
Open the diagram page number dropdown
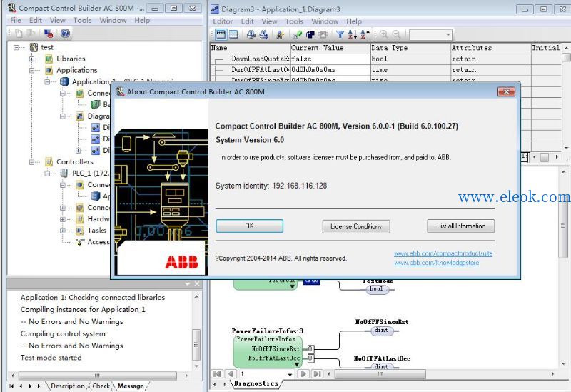click(290, 374)
